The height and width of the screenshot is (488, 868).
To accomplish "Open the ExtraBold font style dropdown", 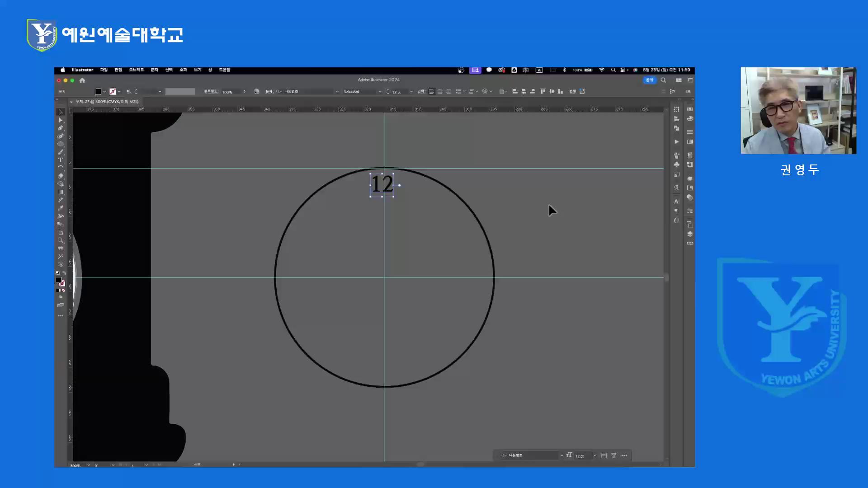I will (380, 92).
